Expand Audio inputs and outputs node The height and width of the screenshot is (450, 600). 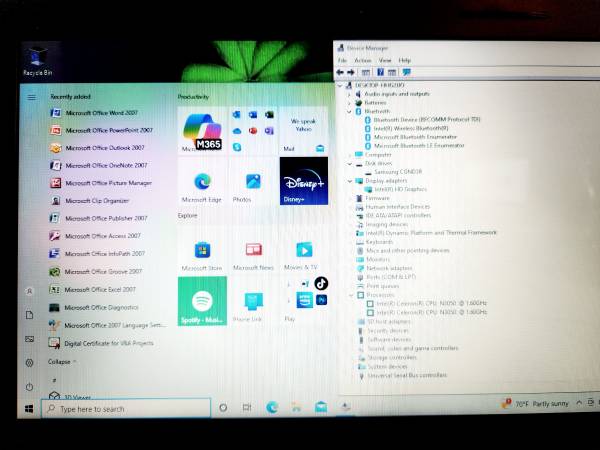(349, 94)
